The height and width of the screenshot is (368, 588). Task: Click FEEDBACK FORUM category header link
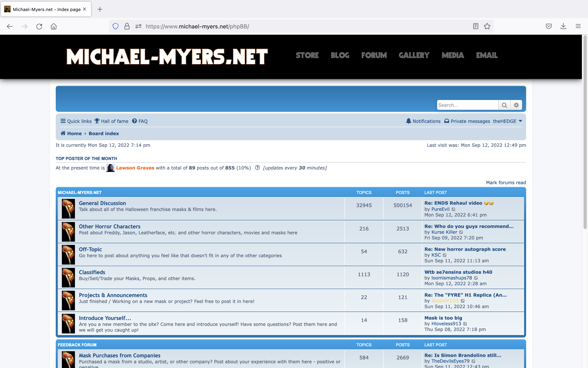coord(77,345)
